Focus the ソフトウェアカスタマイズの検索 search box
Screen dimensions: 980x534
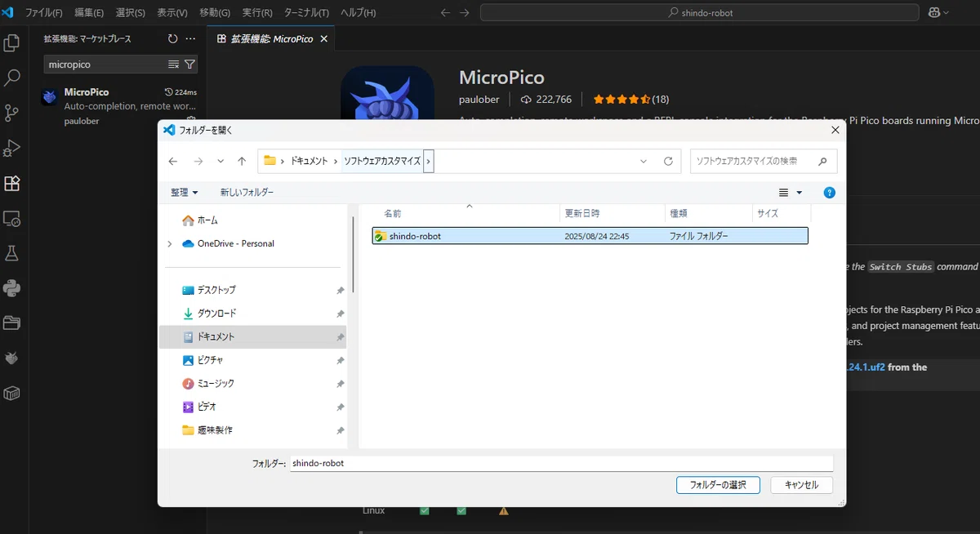click(764, 161)
